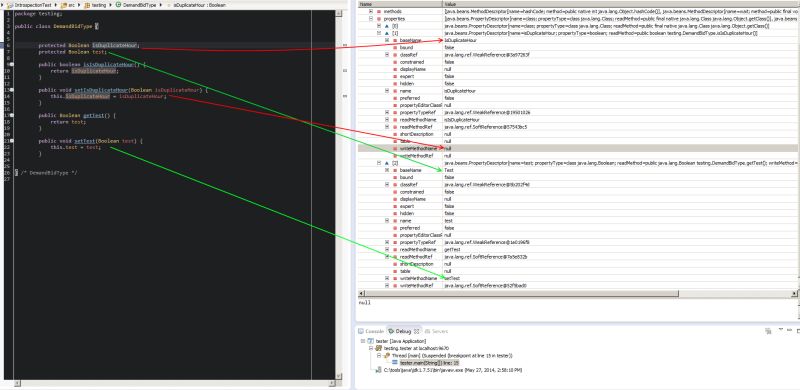The image size is (800, 390).
Task: Click the [2] array element triangle icon
Action: coord(387,163)
